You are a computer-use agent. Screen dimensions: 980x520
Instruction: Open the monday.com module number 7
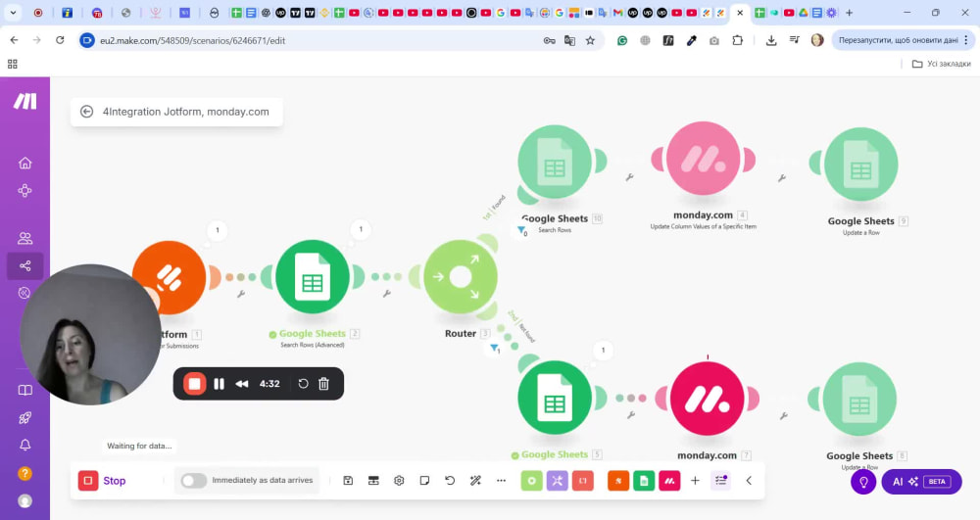(707, 399)
